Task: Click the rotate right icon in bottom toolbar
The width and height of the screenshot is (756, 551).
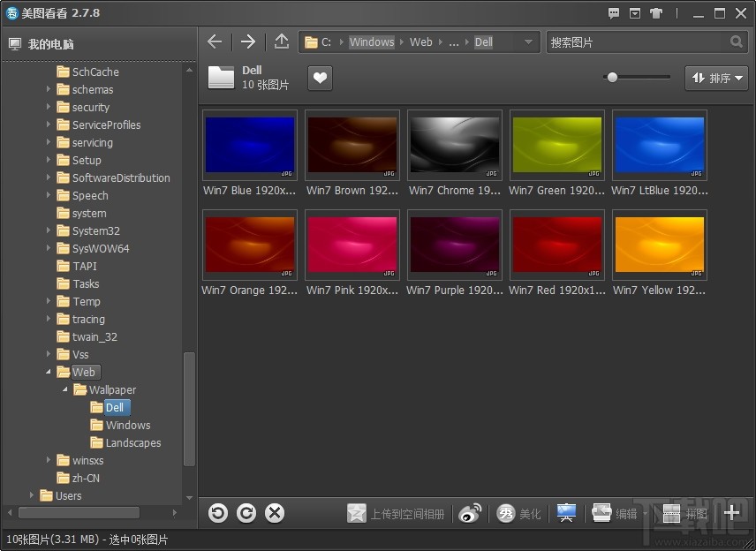Action: point(246,513)
